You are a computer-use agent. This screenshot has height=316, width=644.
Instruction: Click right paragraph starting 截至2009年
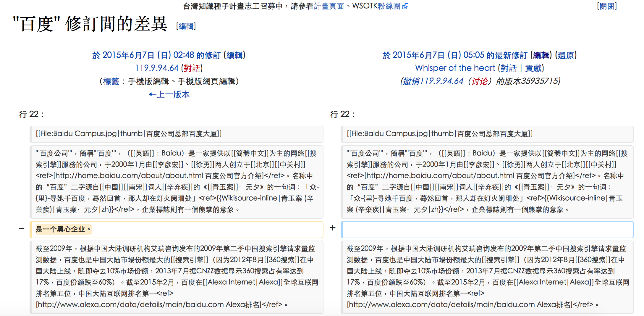coord(487,277)
